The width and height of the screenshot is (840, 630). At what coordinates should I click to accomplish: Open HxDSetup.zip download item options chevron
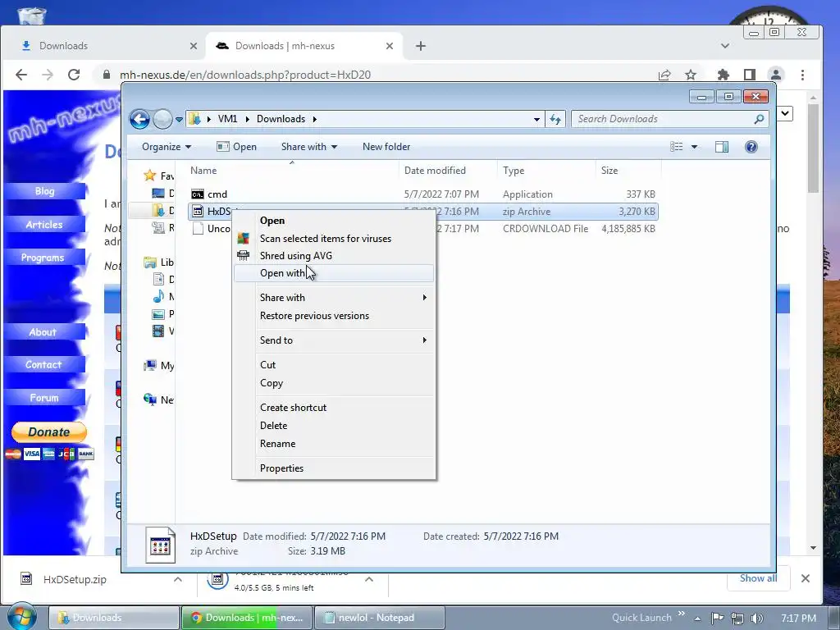178,579
